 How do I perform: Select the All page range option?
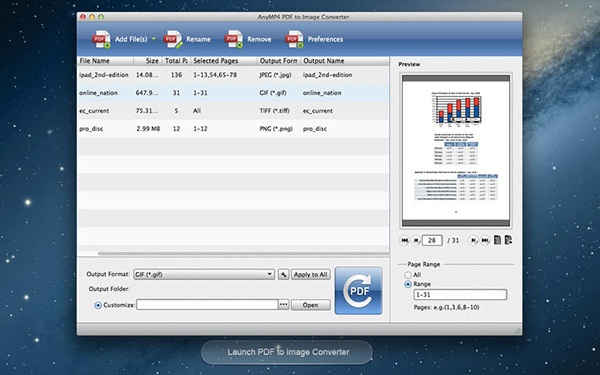(408, 275)
